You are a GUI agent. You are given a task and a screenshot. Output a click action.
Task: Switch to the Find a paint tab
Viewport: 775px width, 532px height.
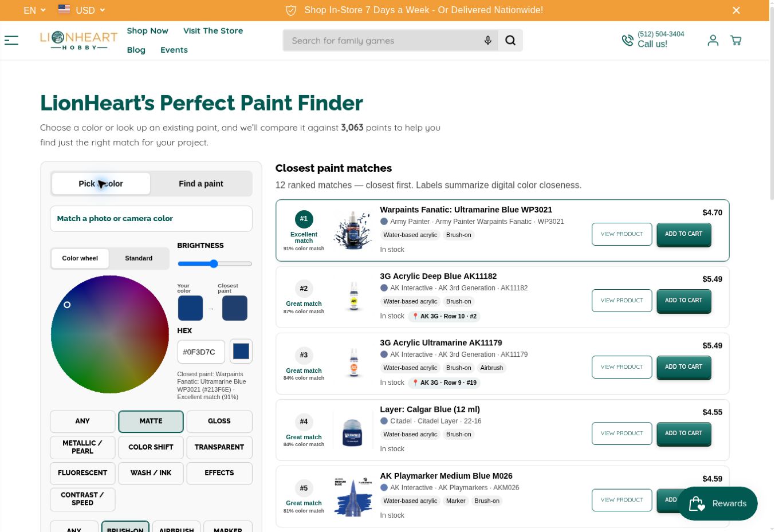200,184
